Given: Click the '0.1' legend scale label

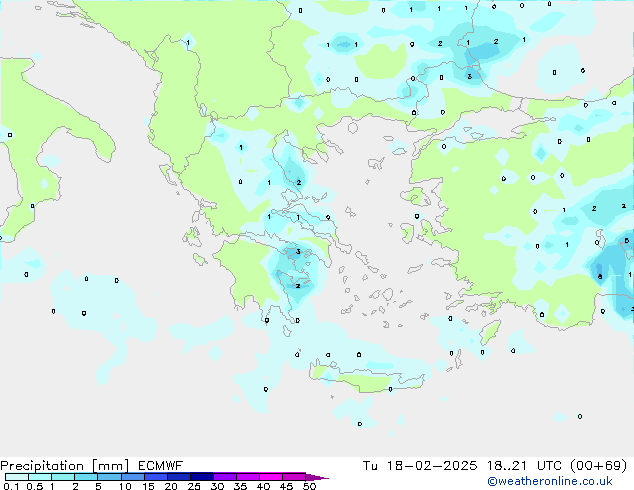Looking at the screenshot, I should [11, 486].
